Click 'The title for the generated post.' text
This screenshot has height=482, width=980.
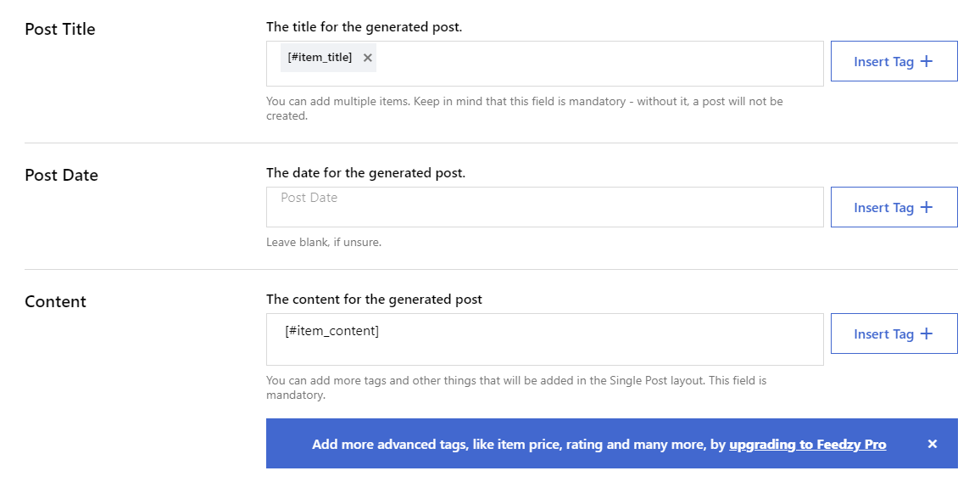(364, 27)
